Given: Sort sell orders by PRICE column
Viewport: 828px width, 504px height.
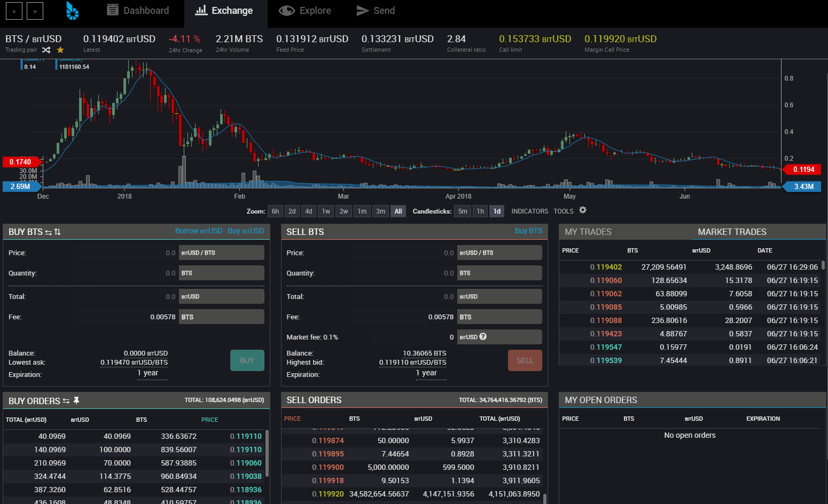Looking at the screenshot, I should coord(292,419).
